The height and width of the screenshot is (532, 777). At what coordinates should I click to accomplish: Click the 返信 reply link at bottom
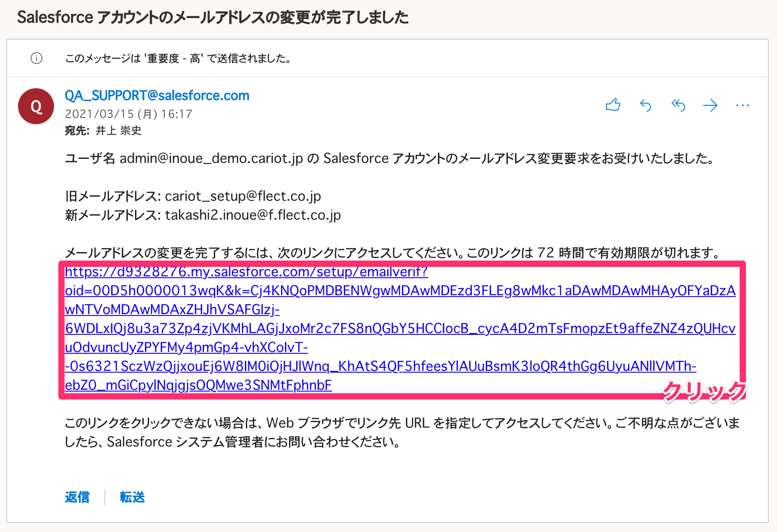pyautogui.click(x=77, y=497)
